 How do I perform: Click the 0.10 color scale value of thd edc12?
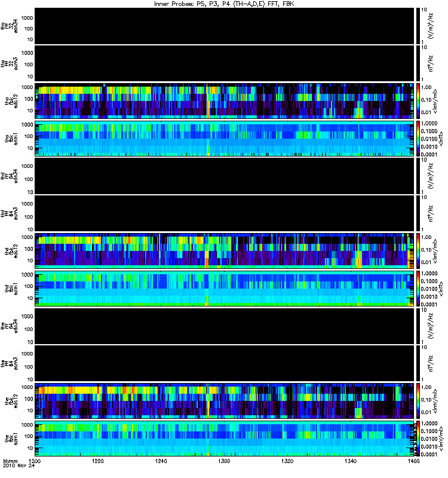click(x=426, y=250)
